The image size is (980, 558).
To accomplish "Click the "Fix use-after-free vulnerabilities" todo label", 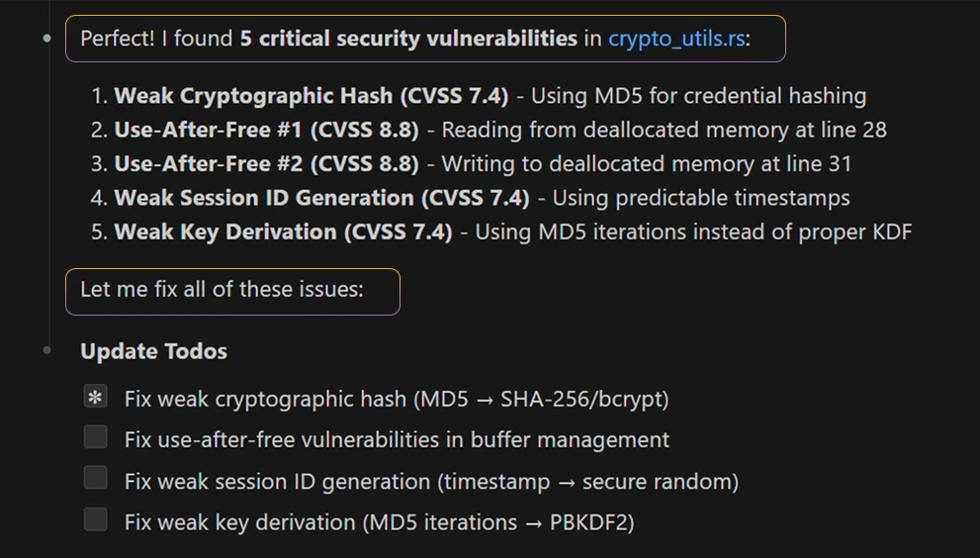I will 396,439.
